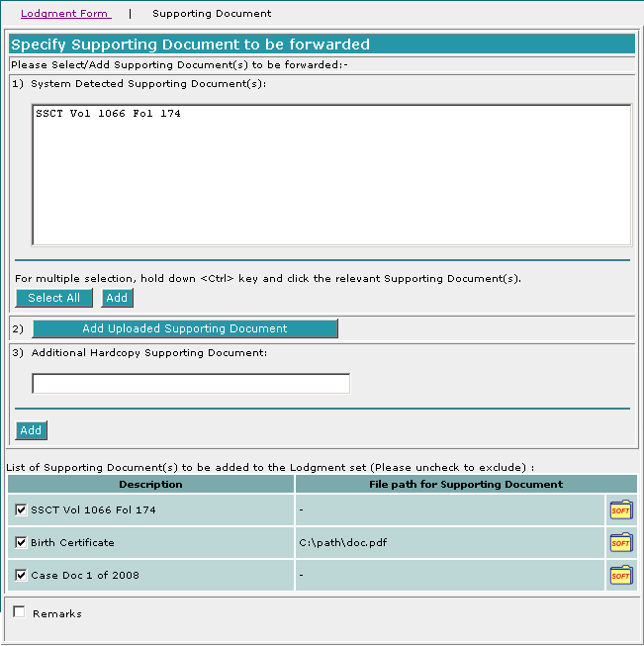Image resolution: width=644 pixels, height=646 pixels.
Task: Click Add Uploaded Supporting Document button
Action: 185,328
